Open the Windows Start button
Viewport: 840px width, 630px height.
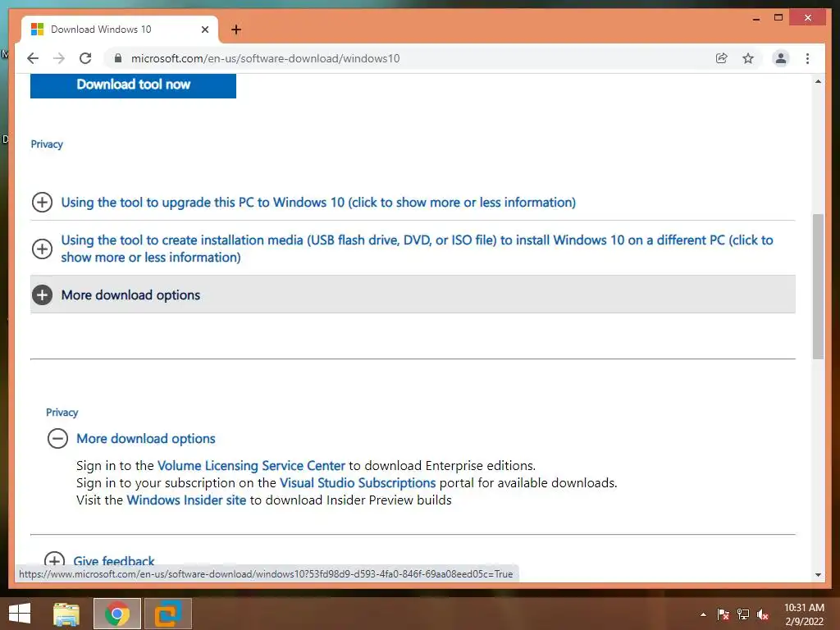pyautogui.click(x=20, y=614)
